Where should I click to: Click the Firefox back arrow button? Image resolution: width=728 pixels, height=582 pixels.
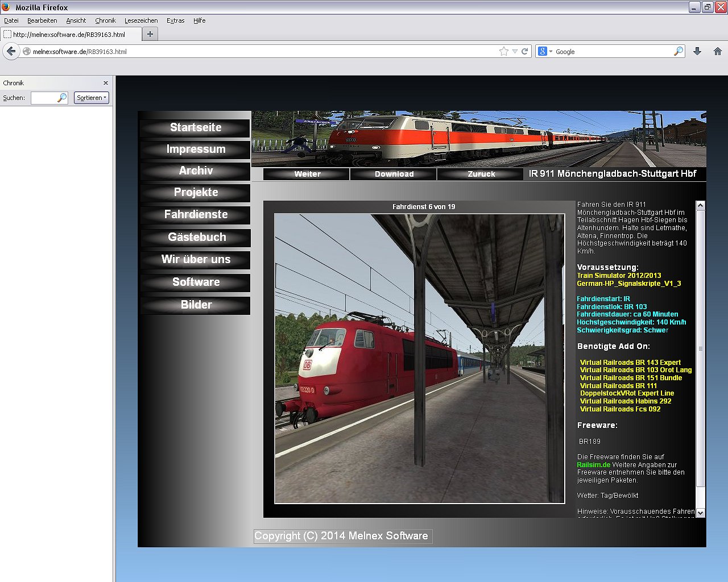tap(11, 51)
